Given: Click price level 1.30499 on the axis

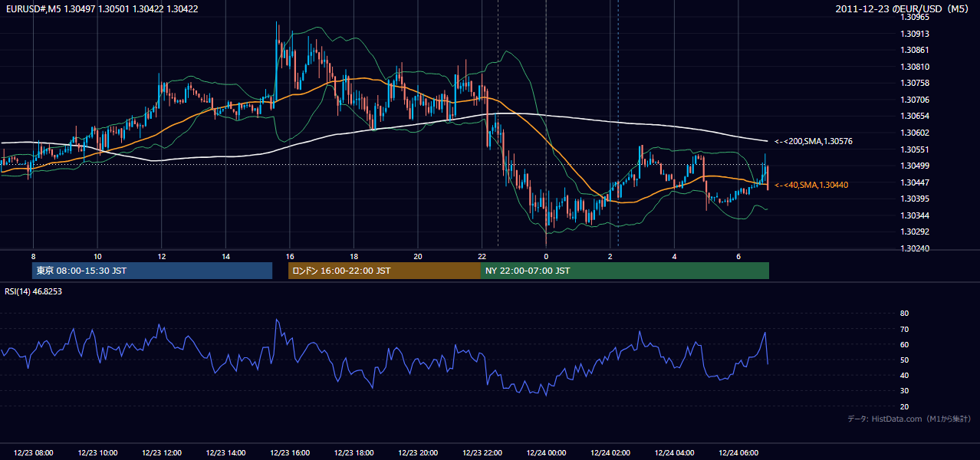Looking at the screenshot, I should click(x=916, y=166).
